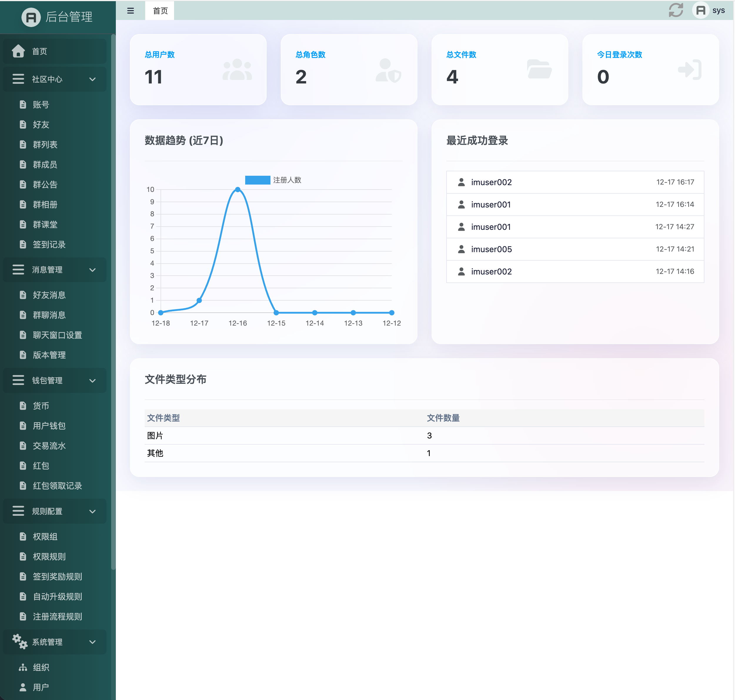The width and height of the screenshot is (735, 700).
Task: Collapse the 社区中心 menu chevron
Action: [93, 79]
